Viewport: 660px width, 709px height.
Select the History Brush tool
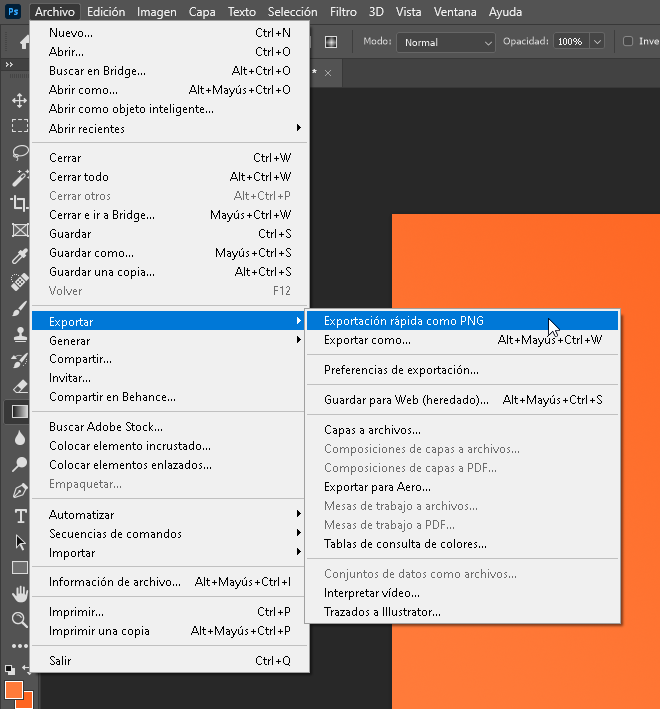pyautogui.click(x=19, y=360)
